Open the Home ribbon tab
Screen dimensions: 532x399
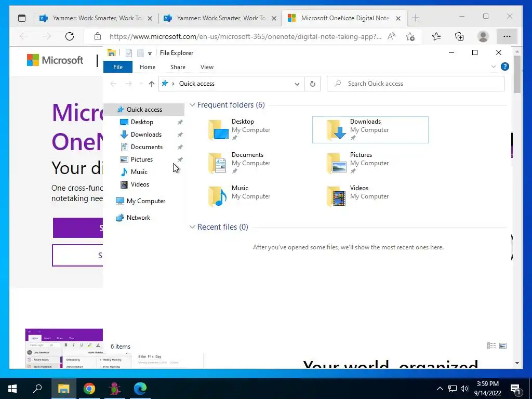click(x=147, y=67)
